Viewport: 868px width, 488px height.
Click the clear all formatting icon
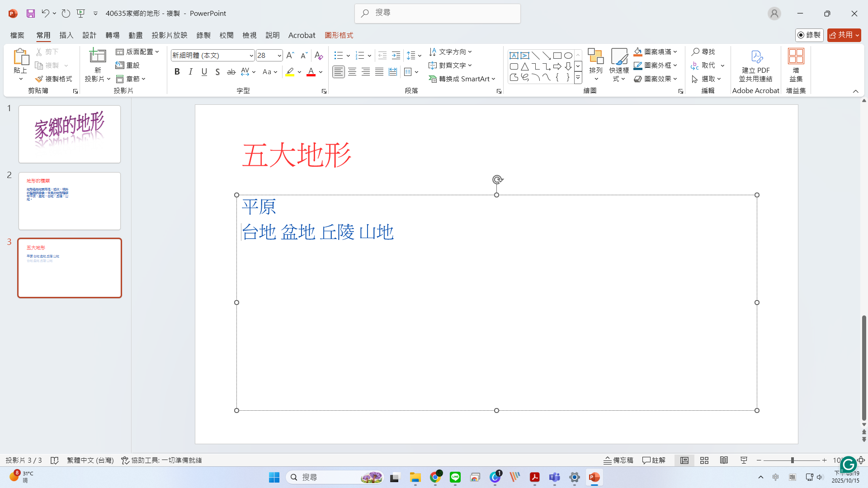coord(319,55)
